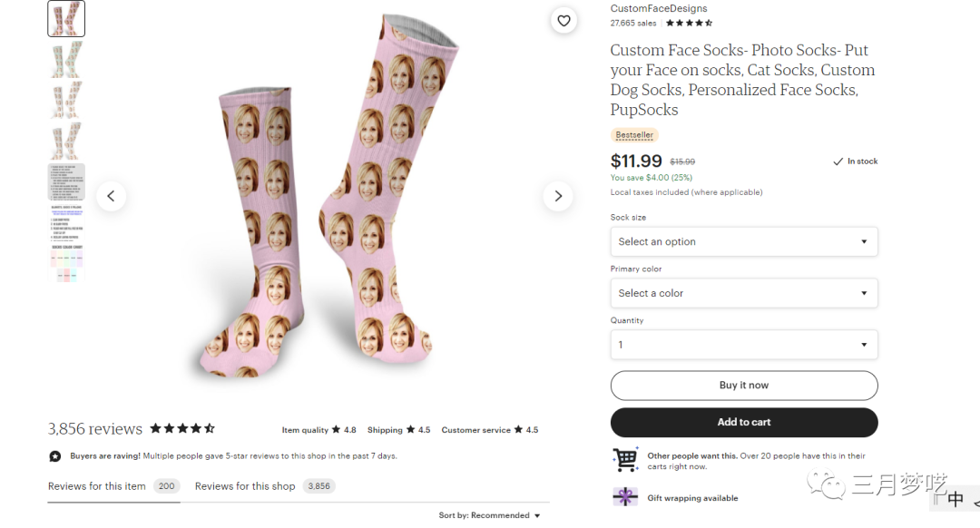
Task: Click the gift wrapping icon
Action: pos(624,497)
